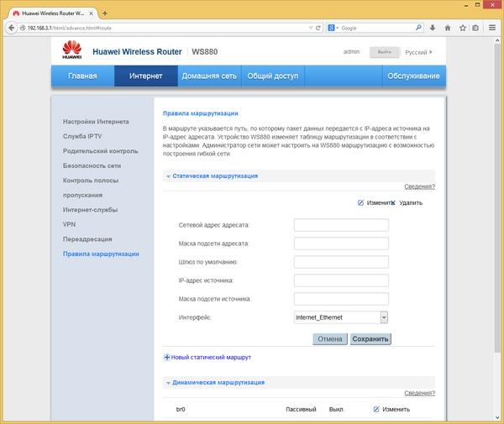Image resolution: width=504 pixels, height=424 pixels.
Task: Collapse the Динамическая маршрутизация section
Action: (168, 383)
